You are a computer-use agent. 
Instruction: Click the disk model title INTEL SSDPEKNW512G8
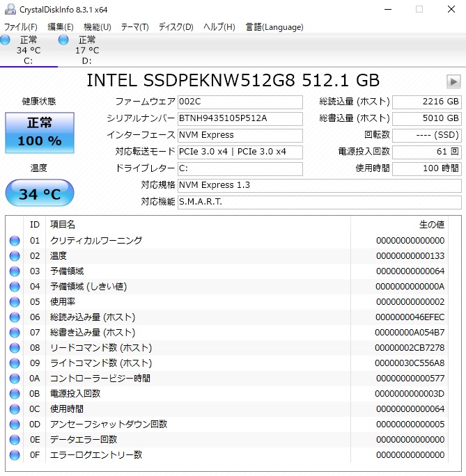tap(191, 81)
